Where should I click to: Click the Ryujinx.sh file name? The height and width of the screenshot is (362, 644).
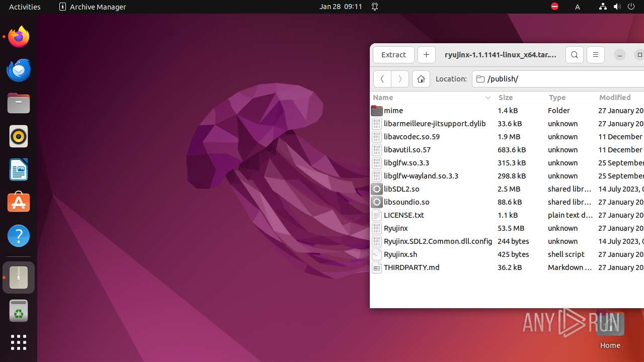click(400, 254)
